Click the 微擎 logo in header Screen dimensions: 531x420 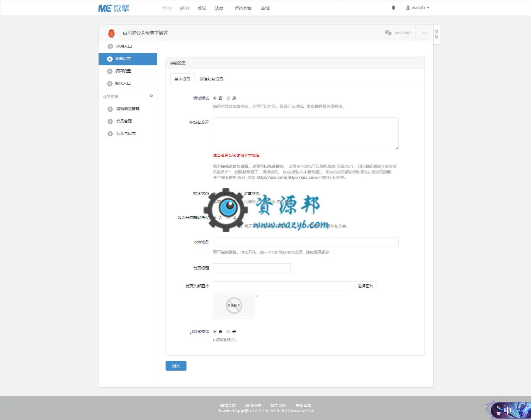(x=114, y=8)
